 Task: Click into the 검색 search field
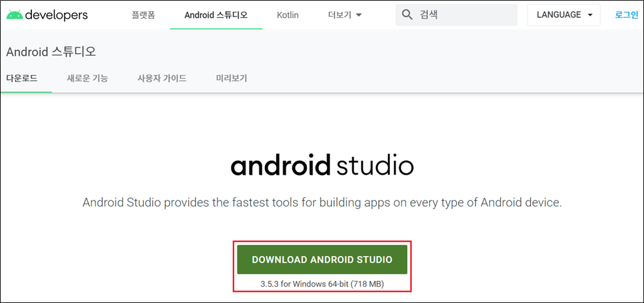tap(456, 15)
